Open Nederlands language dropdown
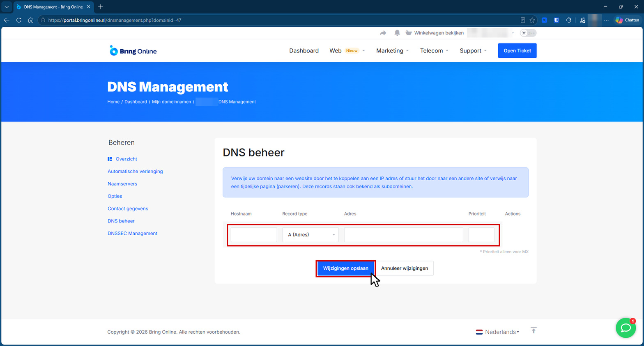Screen dimensions: 644x346 click(x=497, y=332)
